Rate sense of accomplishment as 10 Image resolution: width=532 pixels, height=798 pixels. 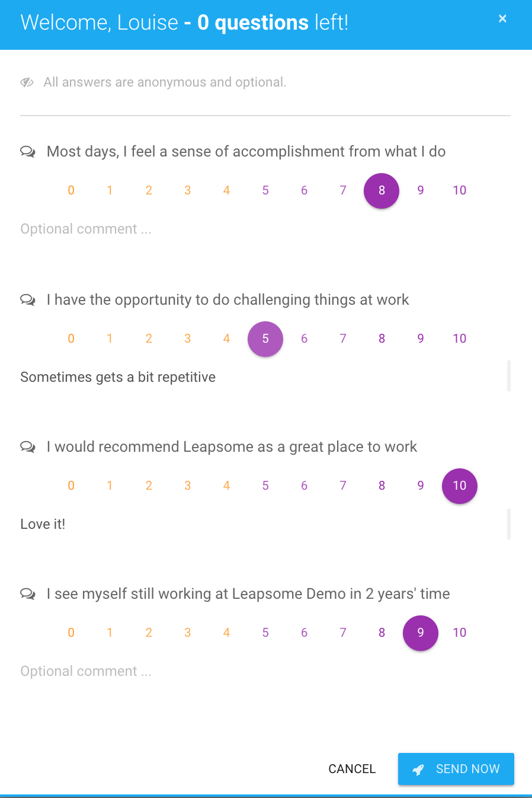tap(460, 190)
